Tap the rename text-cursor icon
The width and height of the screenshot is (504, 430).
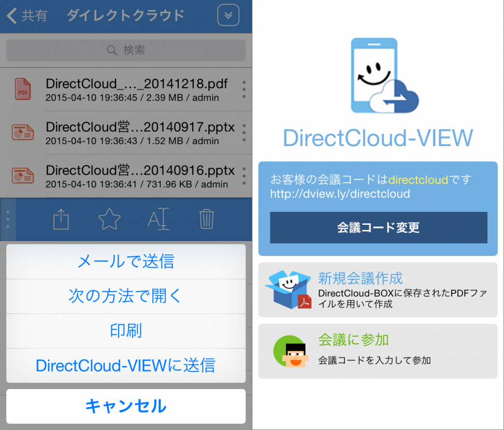(158, 219)
